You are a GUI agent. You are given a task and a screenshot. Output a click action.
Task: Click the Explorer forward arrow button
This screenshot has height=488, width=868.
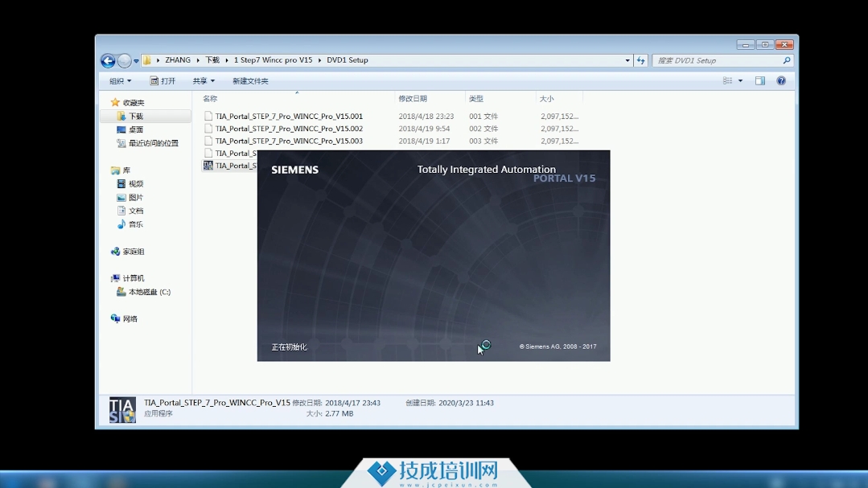125,60
